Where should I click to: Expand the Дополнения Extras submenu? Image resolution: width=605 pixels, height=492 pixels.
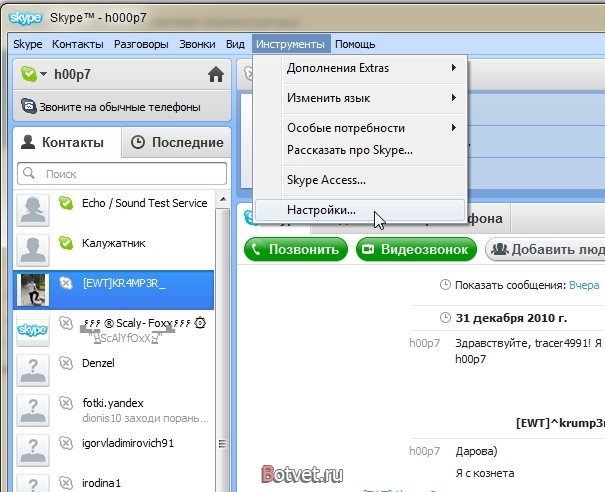(360, 68)
